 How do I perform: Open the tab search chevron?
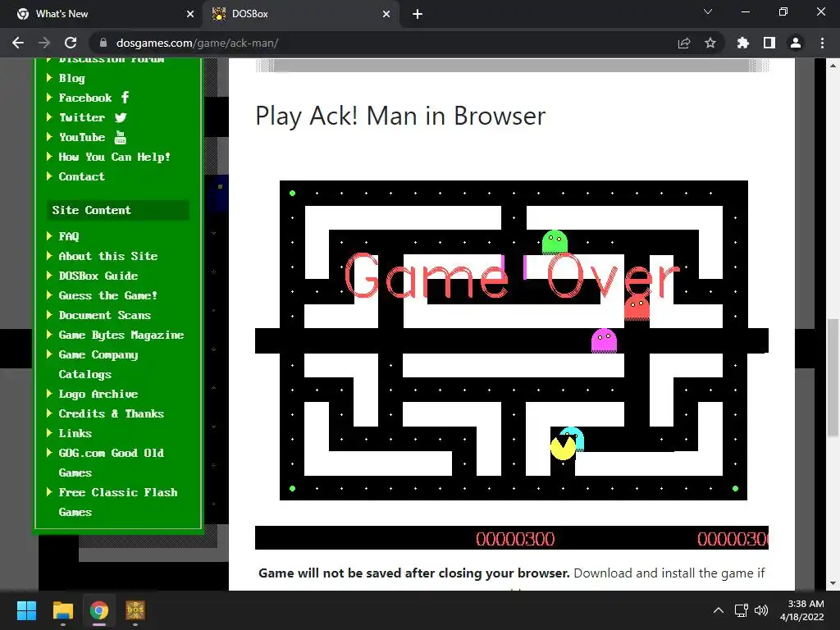(x=708, y=11)
